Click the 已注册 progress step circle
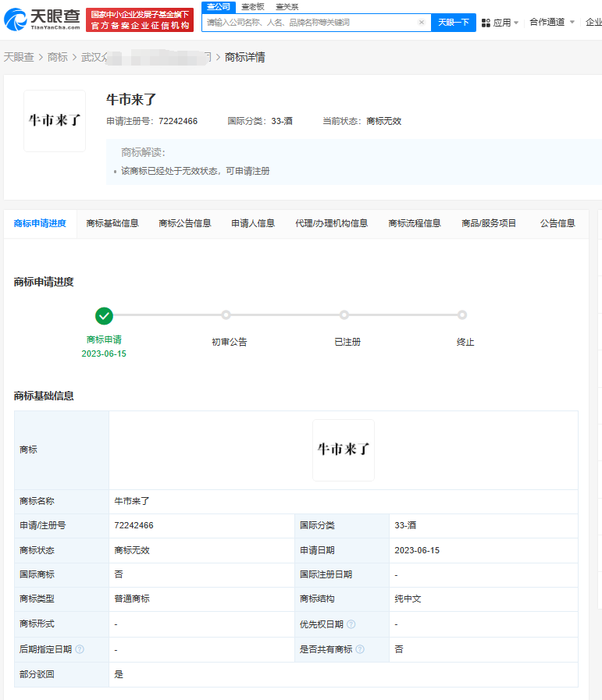Image resolution: width=602 pixels, height=700 pixels. tap(344, 315)
